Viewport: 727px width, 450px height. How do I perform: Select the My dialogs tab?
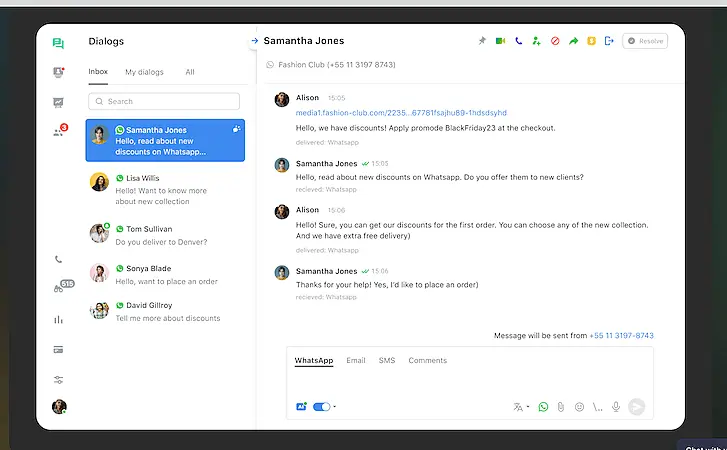[x=144, y=72]
